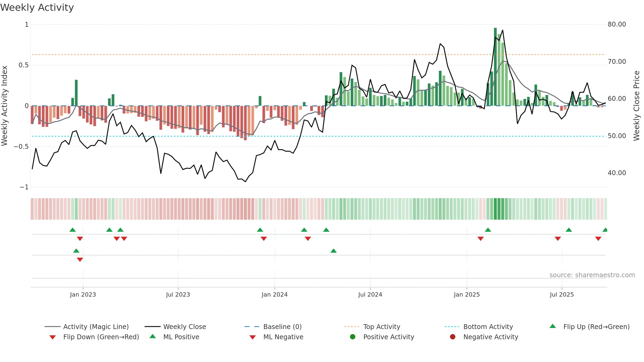Click the Weekly Close Price axis title

(x=636, y=106)
